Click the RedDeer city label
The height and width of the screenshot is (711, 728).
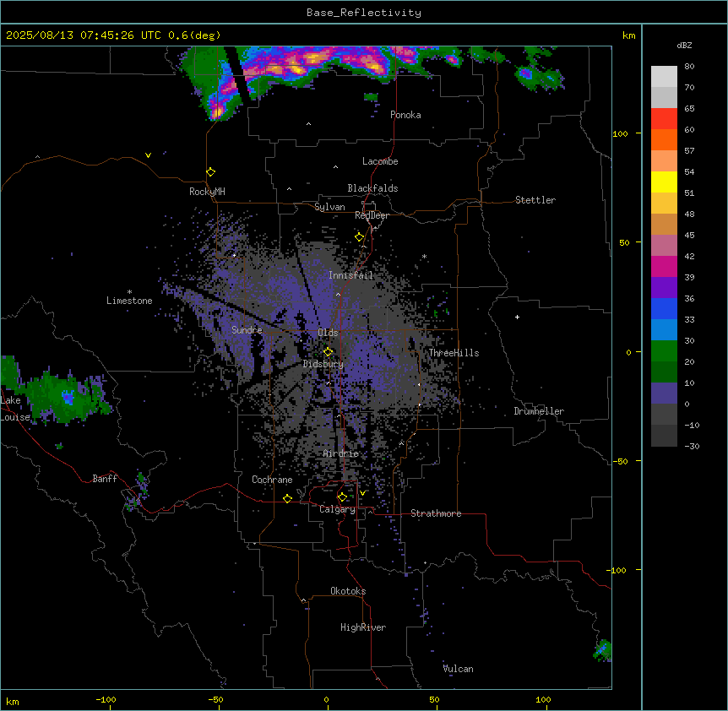pos(372,215)
